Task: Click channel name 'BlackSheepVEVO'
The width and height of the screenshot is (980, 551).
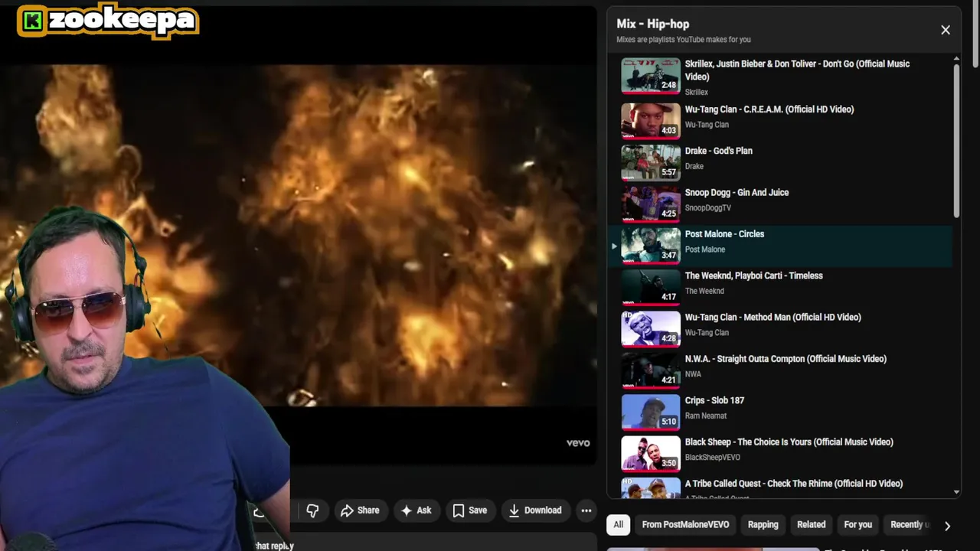Action: 713,457
